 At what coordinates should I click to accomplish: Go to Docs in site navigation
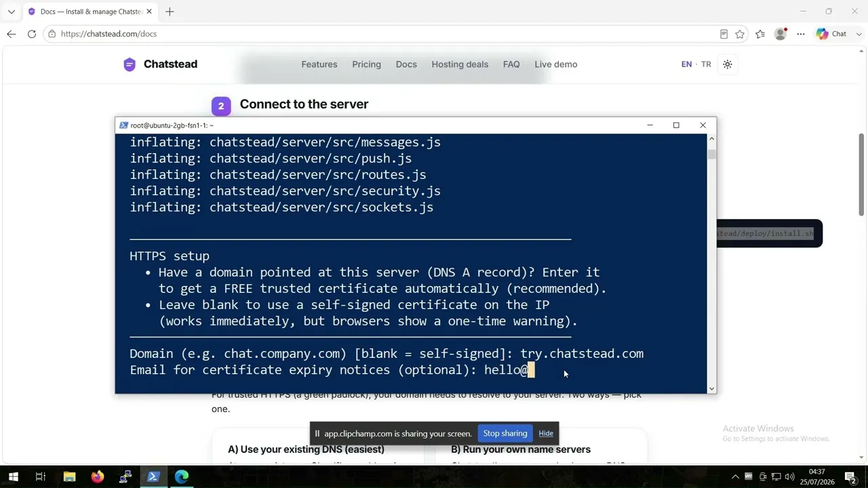pos(406,64)
